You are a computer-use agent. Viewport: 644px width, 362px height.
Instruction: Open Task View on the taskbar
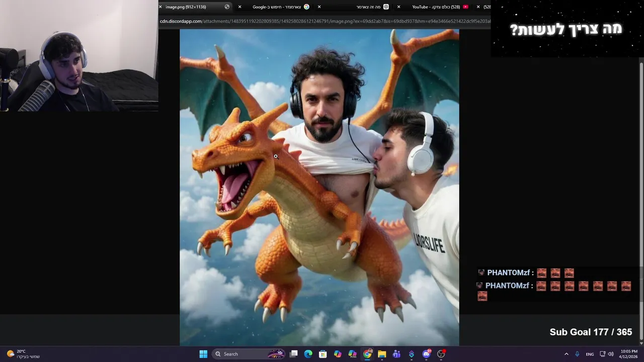[294, 354]
